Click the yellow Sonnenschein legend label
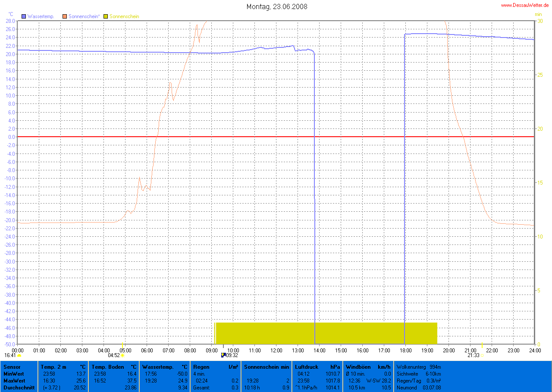 [x=124, y=16]
